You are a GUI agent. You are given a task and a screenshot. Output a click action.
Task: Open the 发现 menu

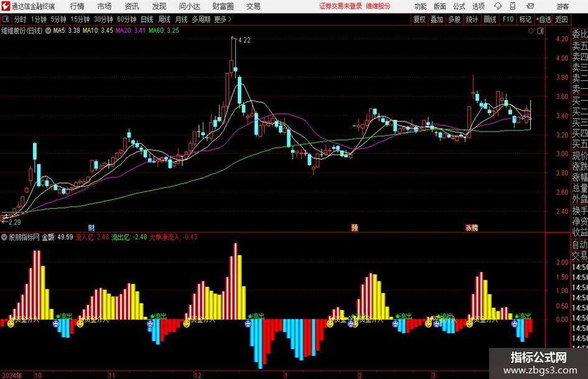tap(159, 6)
